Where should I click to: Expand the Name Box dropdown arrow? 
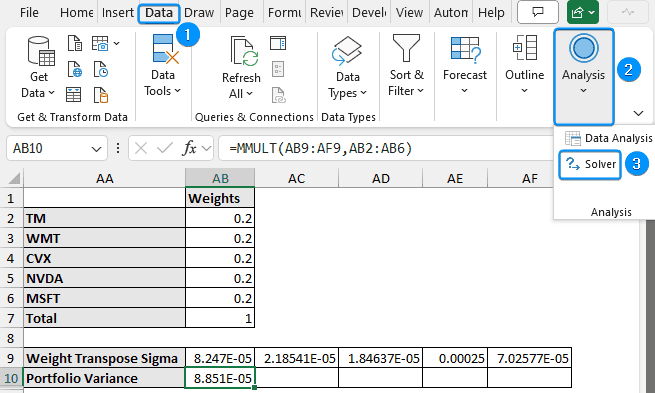(96, 149)
